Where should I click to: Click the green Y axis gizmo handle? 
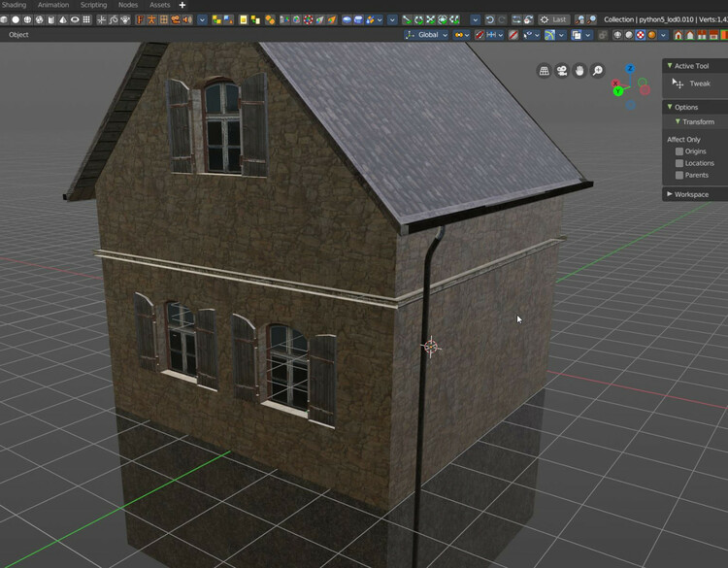(x=618, y=91)
